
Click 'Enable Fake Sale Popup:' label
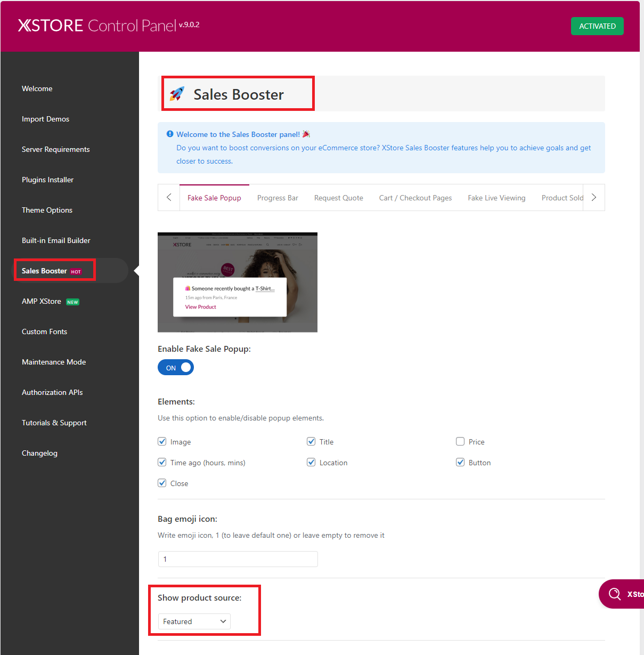tap(204, 349)
